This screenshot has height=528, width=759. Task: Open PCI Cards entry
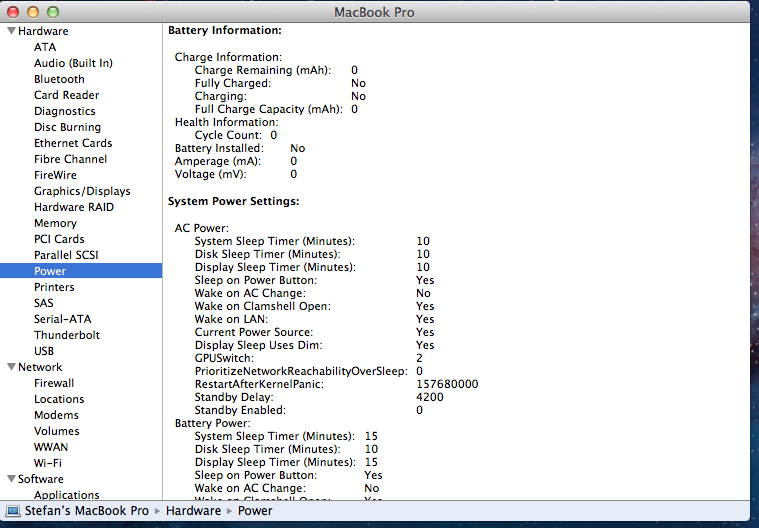tap(59, 239)
